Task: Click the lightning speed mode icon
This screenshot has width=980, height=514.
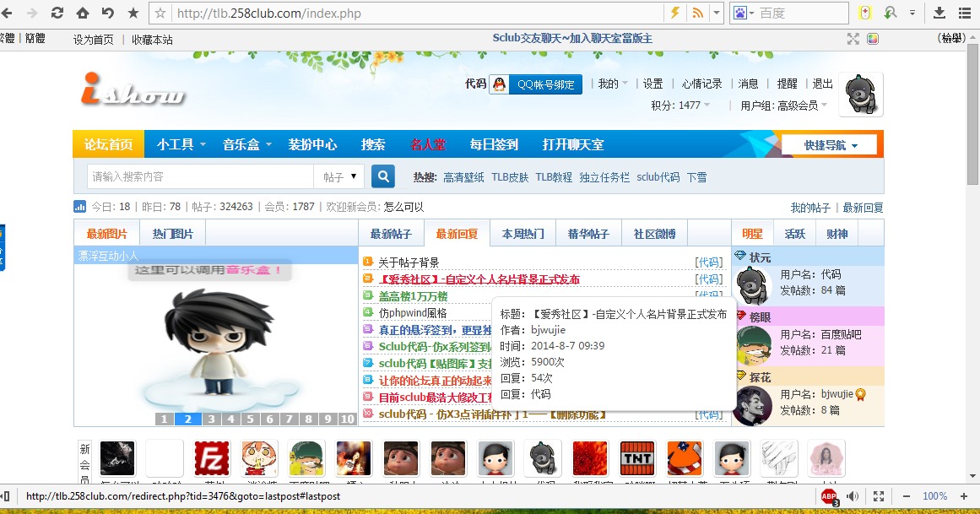Action: tap(675, 14)
